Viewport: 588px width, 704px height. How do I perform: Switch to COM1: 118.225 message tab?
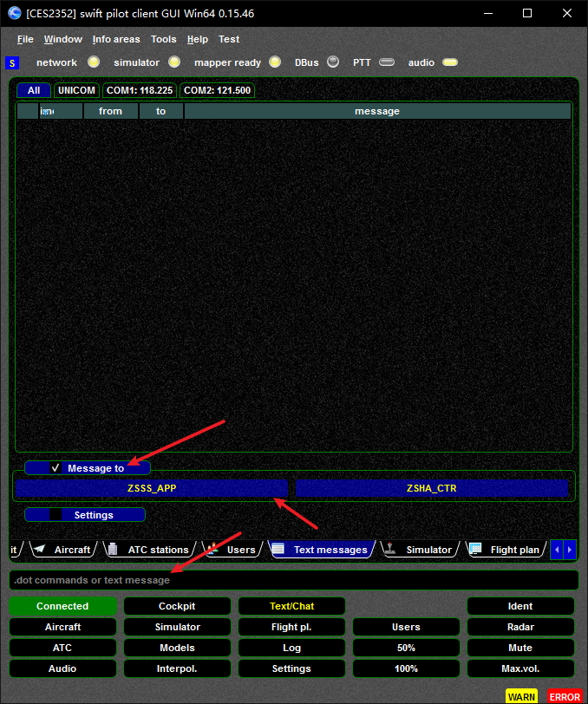click(140, 90)
